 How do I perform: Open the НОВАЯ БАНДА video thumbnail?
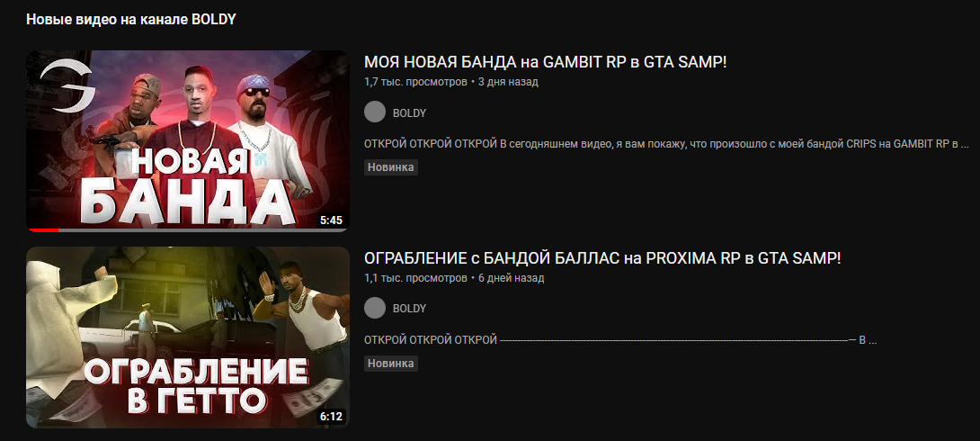tap(188, 141)
